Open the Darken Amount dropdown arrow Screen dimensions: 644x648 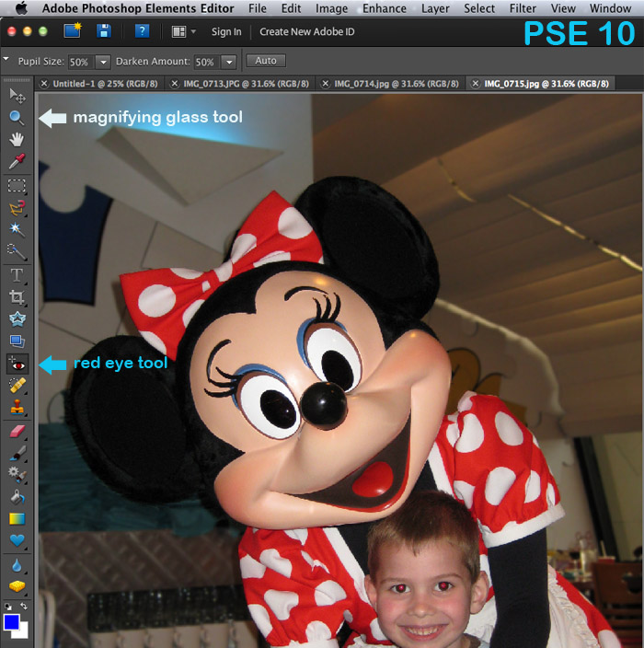point(229,62)
